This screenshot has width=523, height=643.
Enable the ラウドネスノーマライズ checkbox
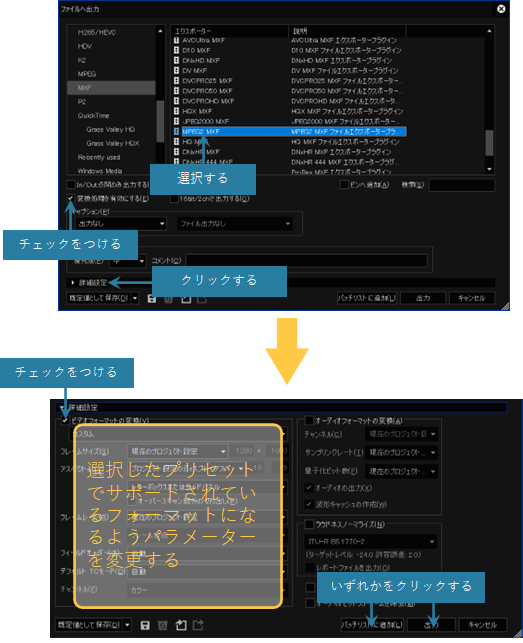tap(309, 524)
